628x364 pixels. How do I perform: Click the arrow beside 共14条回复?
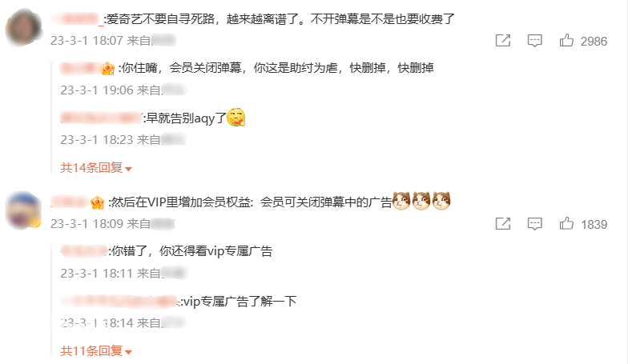128,170
